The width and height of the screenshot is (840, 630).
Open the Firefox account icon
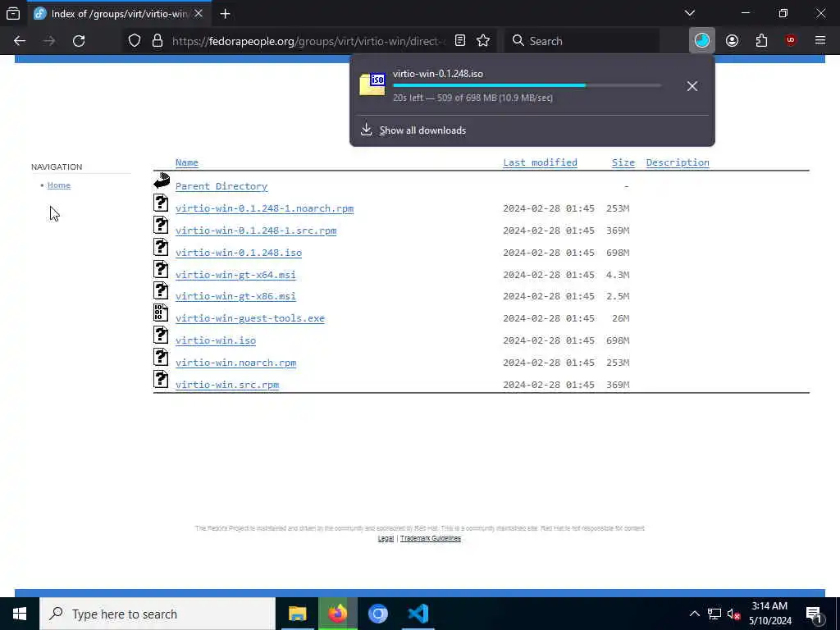coord(732,41)
